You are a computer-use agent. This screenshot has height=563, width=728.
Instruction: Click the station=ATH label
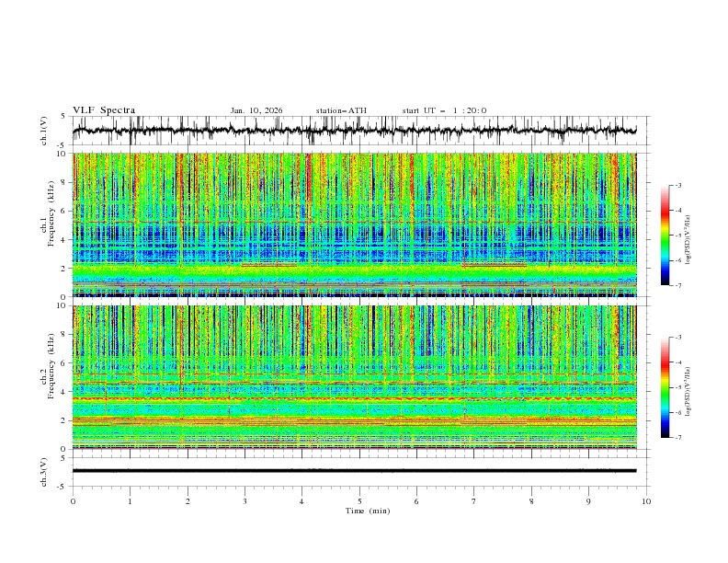click(341, 110)
